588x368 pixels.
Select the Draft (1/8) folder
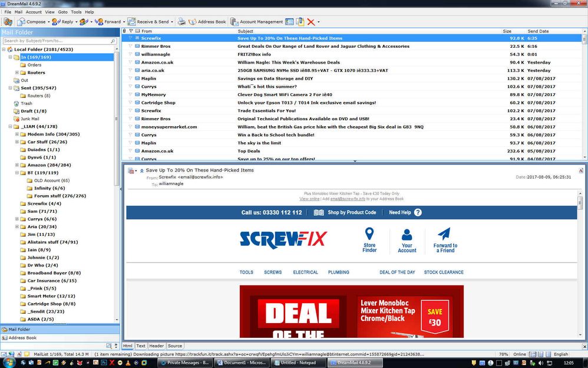(34, 111)
